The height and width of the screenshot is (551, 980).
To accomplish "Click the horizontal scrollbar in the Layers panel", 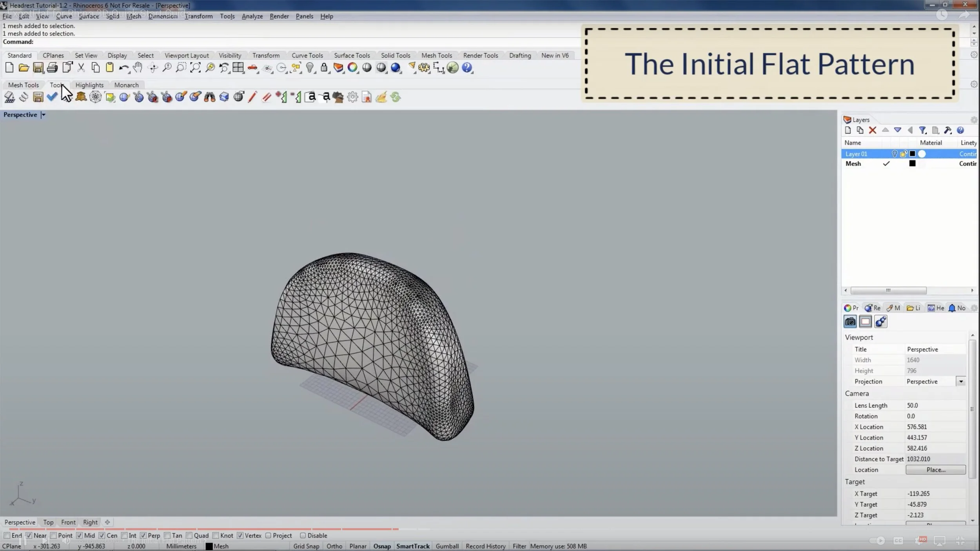I will pyautogui.click(x=889, y=290).
